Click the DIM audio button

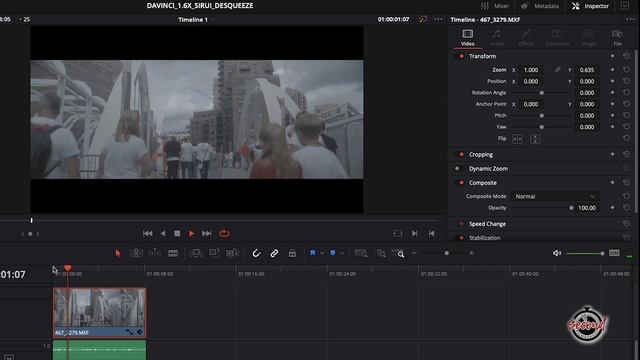(614, 253)
